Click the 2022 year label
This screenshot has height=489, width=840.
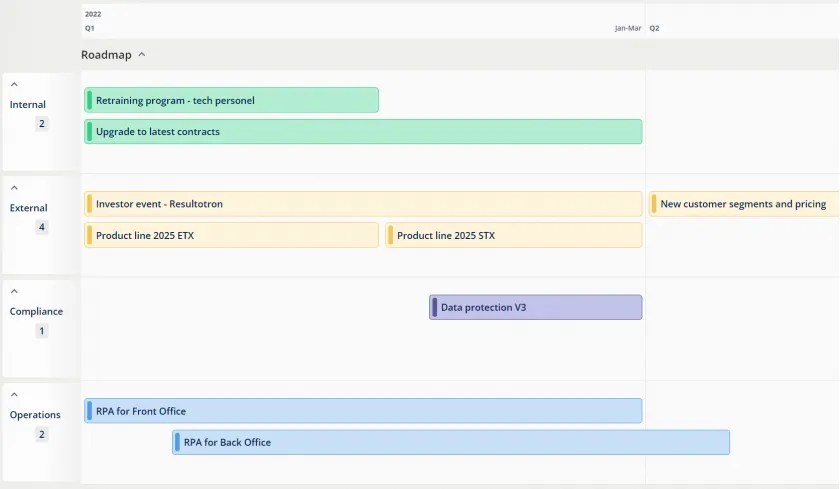point(93,14)
